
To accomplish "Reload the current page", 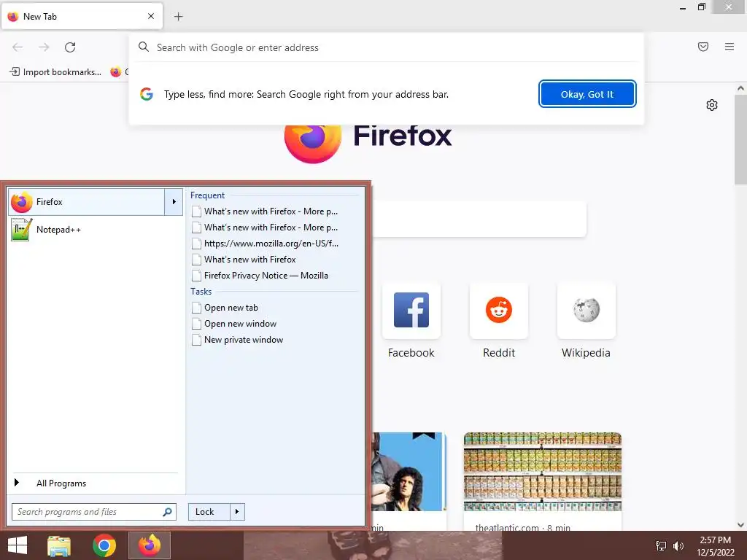I will click(70, 47).
